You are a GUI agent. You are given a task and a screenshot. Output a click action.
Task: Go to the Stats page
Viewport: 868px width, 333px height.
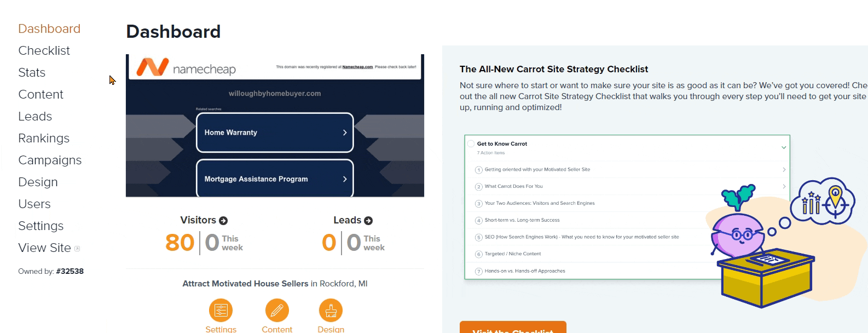[x=32, y=72]
